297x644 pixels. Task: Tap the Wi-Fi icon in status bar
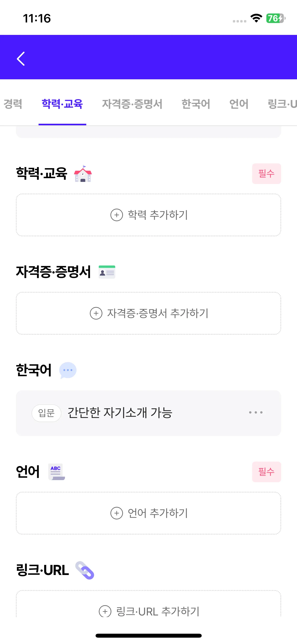256,18
